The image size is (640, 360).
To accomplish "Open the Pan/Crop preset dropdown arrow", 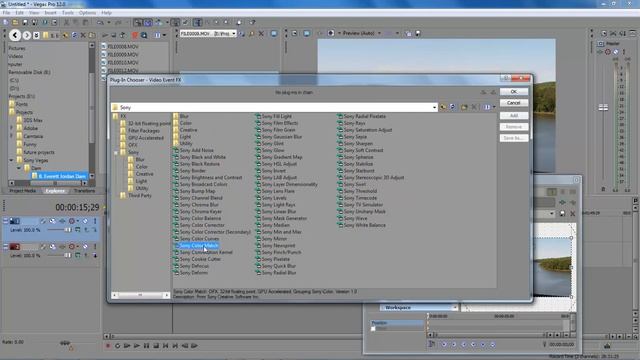I will [x=552, y=213].
